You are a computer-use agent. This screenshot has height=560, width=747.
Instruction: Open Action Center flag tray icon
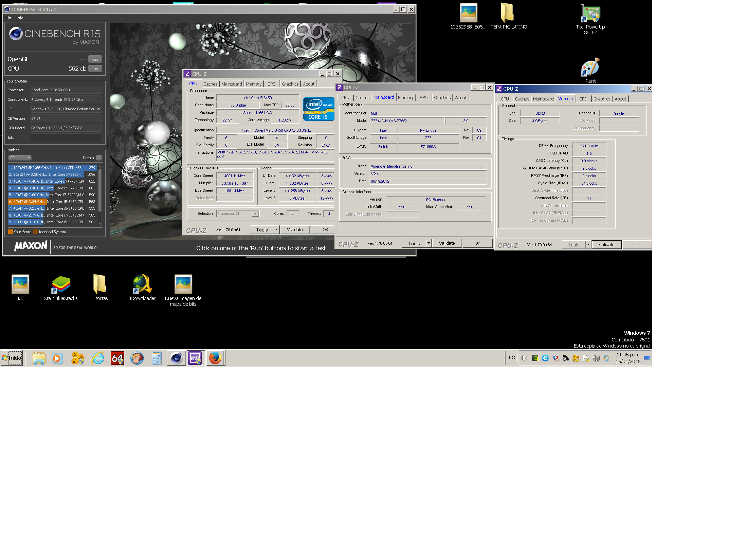tap(586, 358)
